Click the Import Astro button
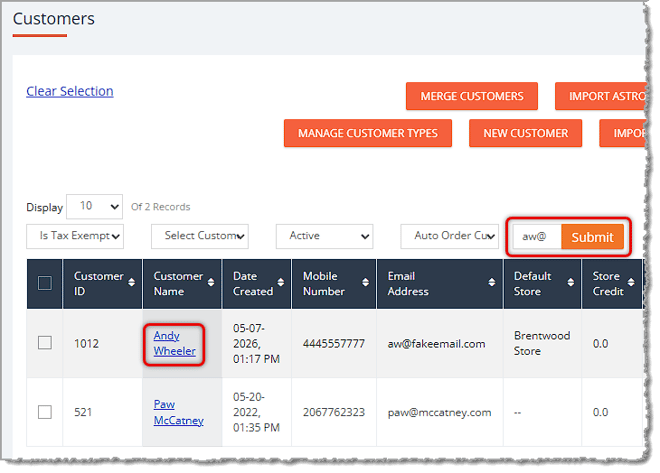Screen dimensions: 660x473 click(x=601, y=96)
